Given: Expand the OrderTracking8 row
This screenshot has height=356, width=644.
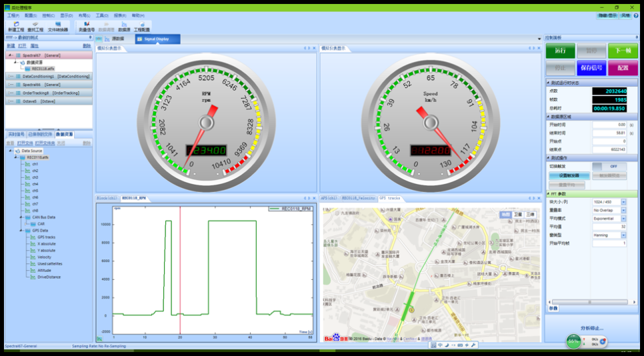Looking at the screenshot, I should (x=10, y=93).
